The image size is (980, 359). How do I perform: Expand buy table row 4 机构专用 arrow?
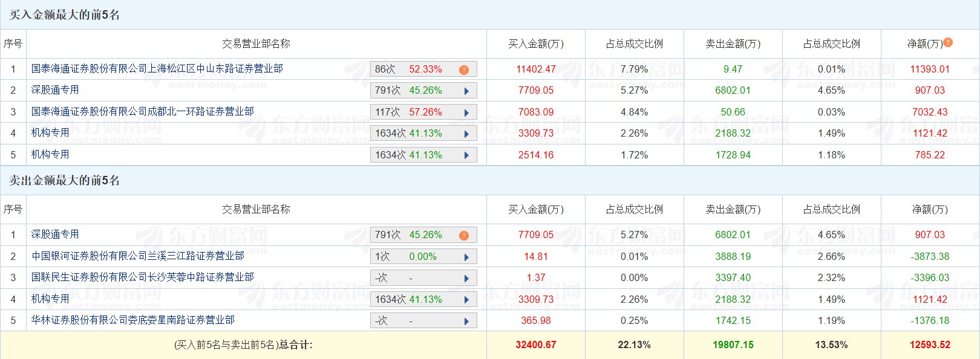tap(466, 134)
